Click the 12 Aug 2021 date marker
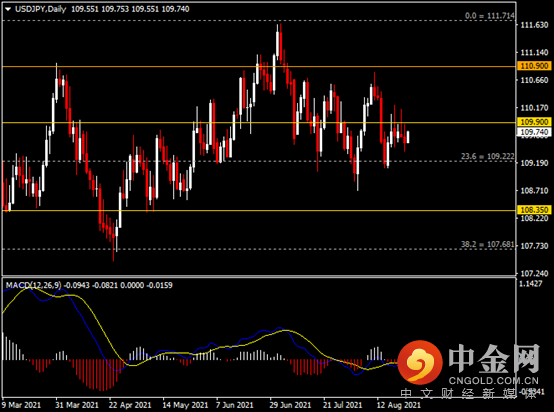This screenshot has width=554, height=412. pyautogui.click(x=399, y=405)
